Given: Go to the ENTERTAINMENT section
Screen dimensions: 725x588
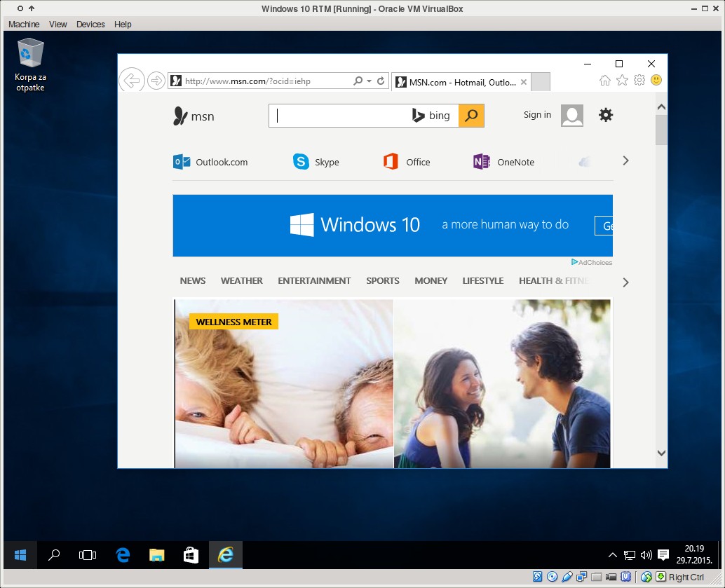Looking at the screenshot, I should tap(314, 280).
